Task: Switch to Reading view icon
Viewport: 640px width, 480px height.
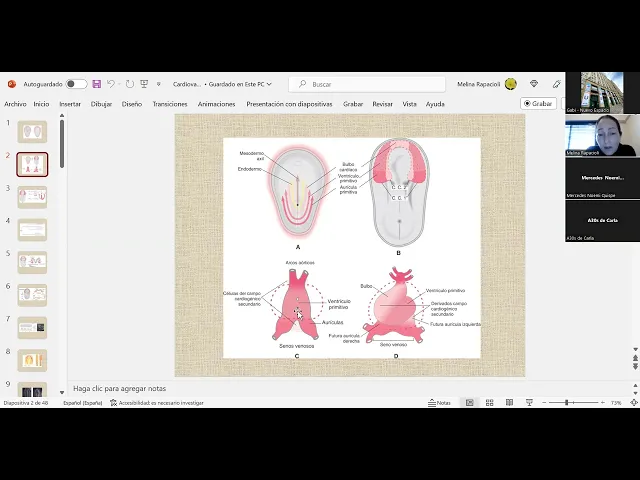Action: tap(509, 403)
